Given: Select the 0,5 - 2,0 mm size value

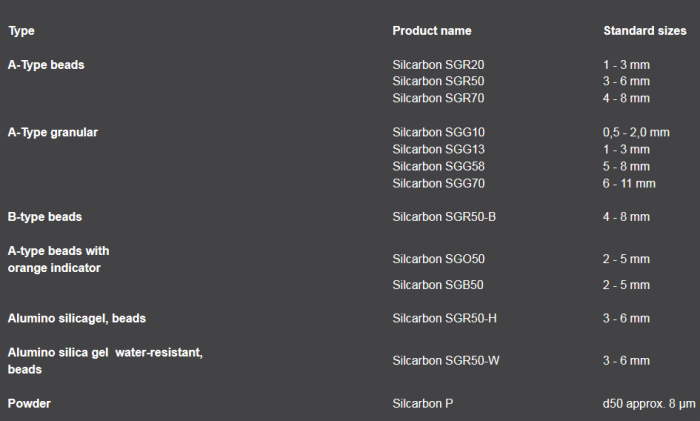Looking at the screenshot, I should click(635, 132).
